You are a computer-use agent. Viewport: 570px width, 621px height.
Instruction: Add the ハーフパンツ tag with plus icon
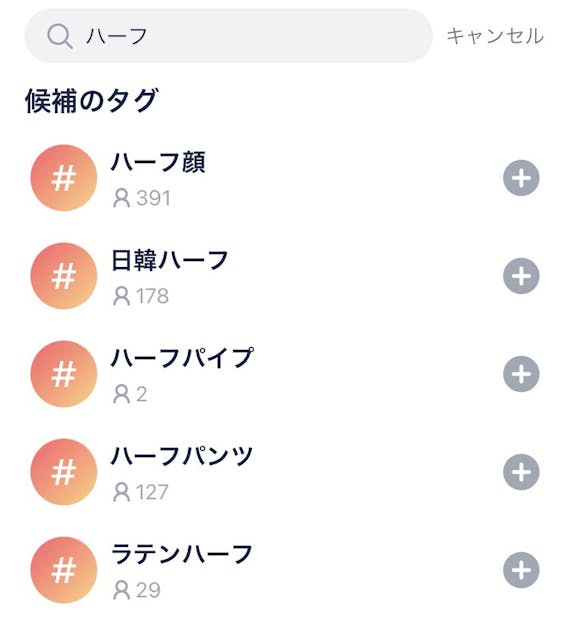tap(521, 472)
